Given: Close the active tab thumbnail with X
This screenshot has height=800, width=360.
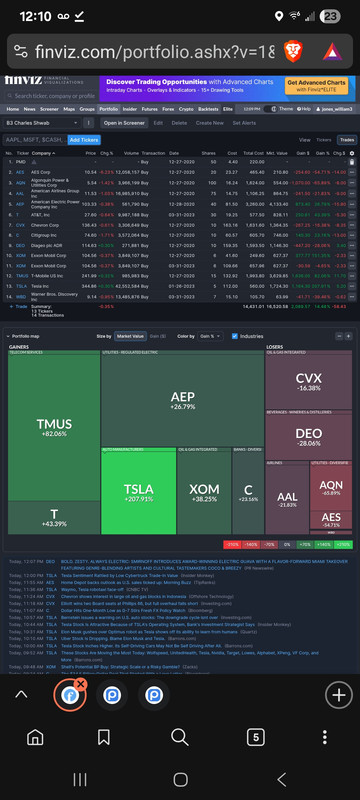Looking at the screenshot, I should (x=82, y=685).
